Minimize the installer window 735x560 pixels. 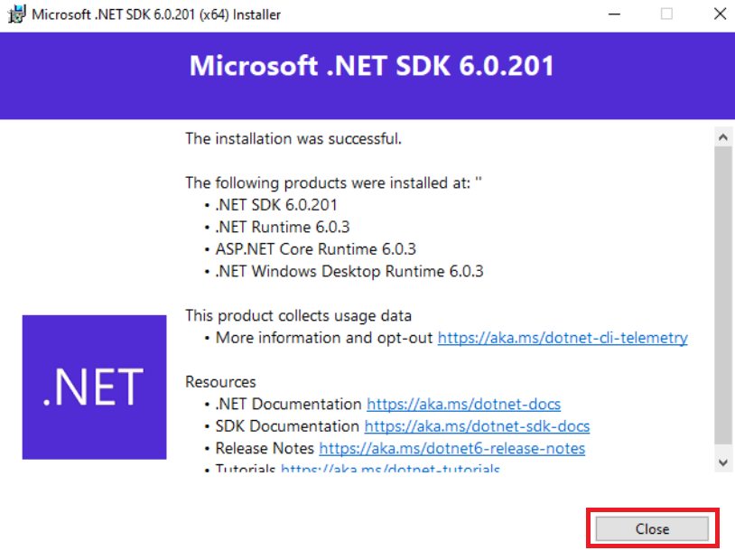[614, 14]
